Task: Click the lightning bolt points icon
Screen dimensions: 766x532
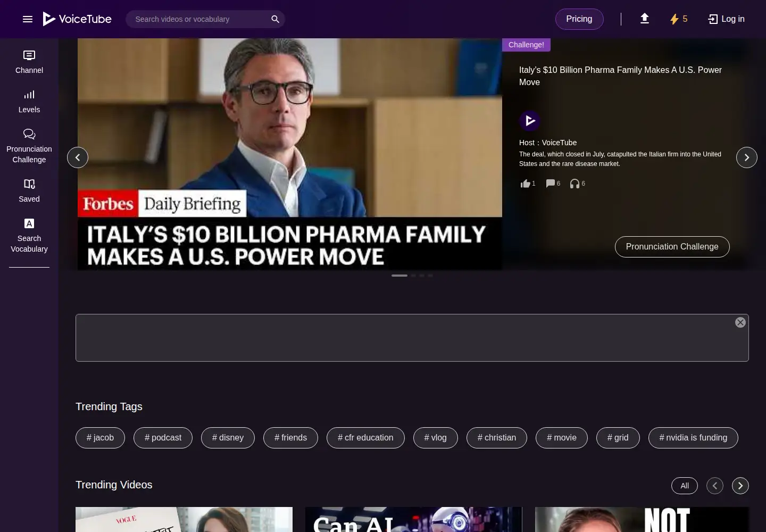Action: tap(674, 19)
